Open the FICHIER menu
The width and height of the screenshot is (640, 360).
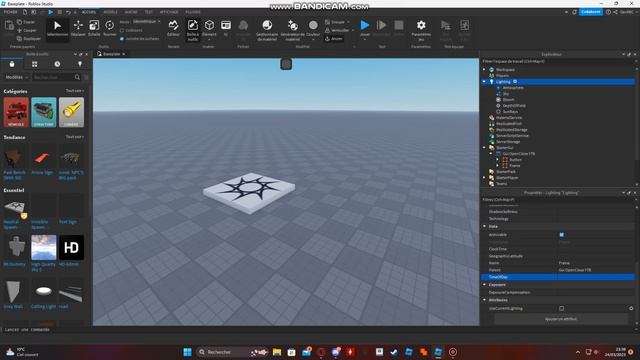[x=10, y=12]
